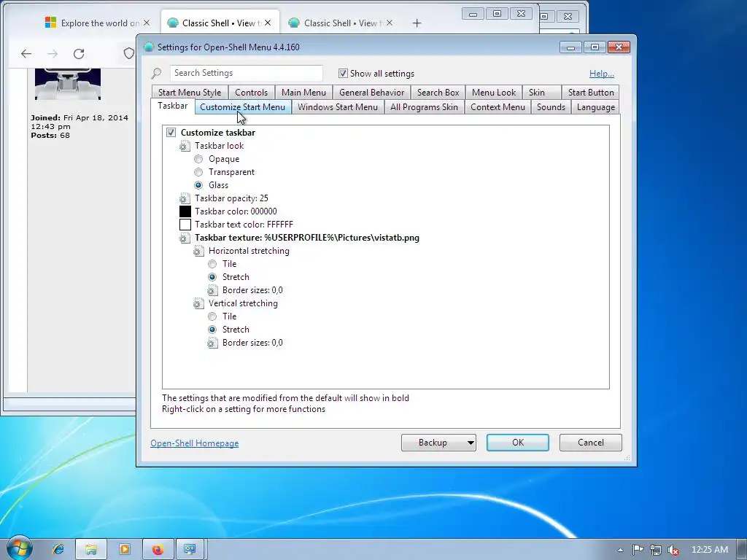Image resolution: width=747 pixels, height=560 pixels.
Task: Reload the page in Firefox
Action: [x=79, y=54]
